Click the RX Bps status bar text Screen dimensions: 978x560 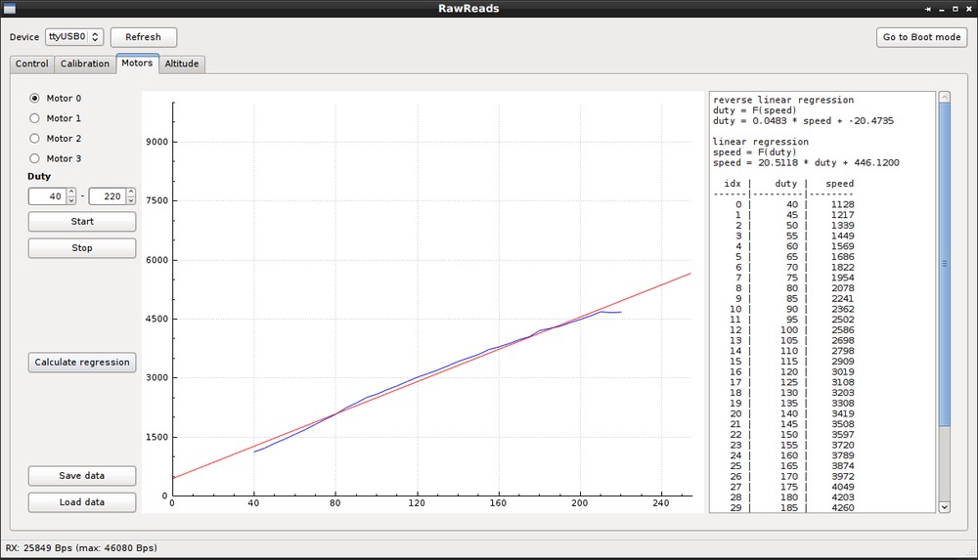point(81,548)
